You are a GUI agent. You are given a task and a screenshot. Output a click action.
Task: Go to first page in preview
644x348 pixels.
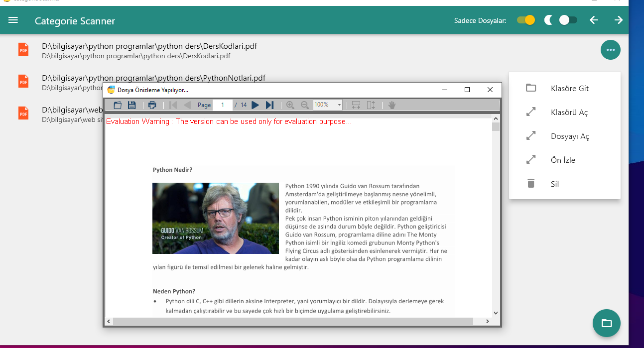click(173, 105)
